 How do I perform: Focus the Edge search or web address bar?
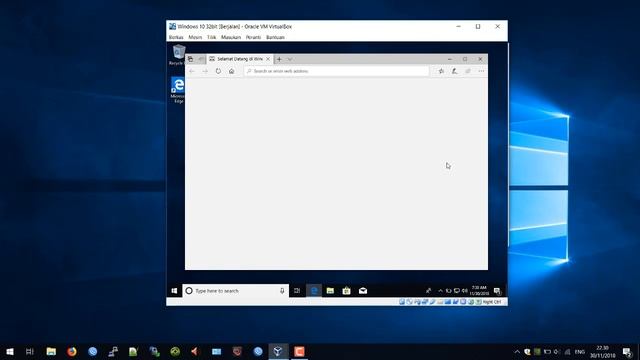click(337, 71)
